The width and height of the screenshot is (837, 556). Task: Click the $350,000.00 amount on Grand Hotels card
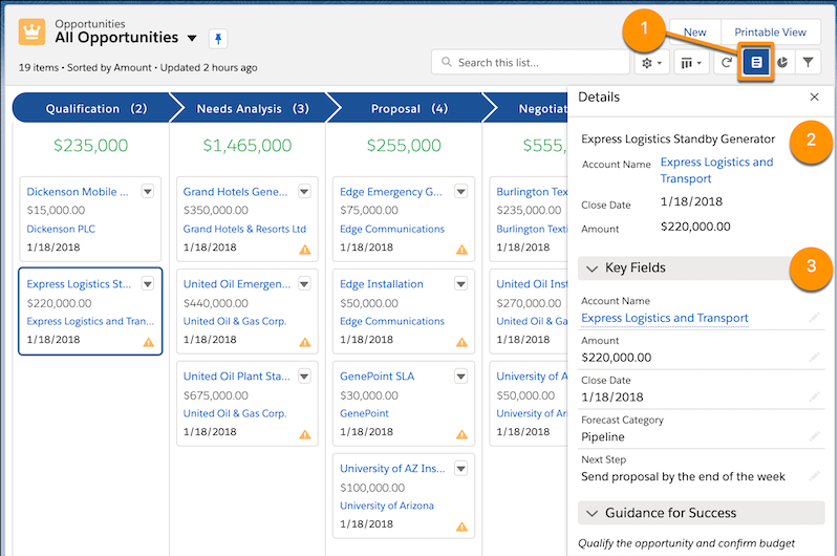tap(216, 210)
